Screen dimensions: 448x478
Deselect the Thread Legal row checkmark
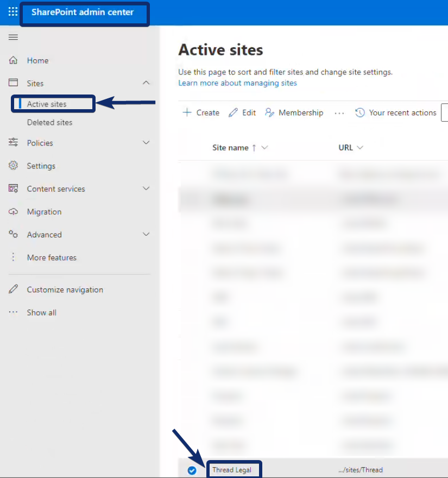click(192, 470)
